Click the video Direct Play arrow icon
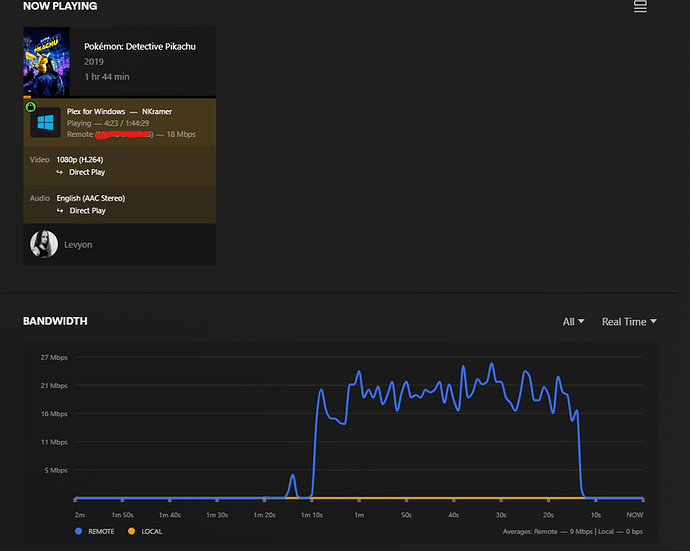Viewport: 690px width, 551px height. [59, 172]
